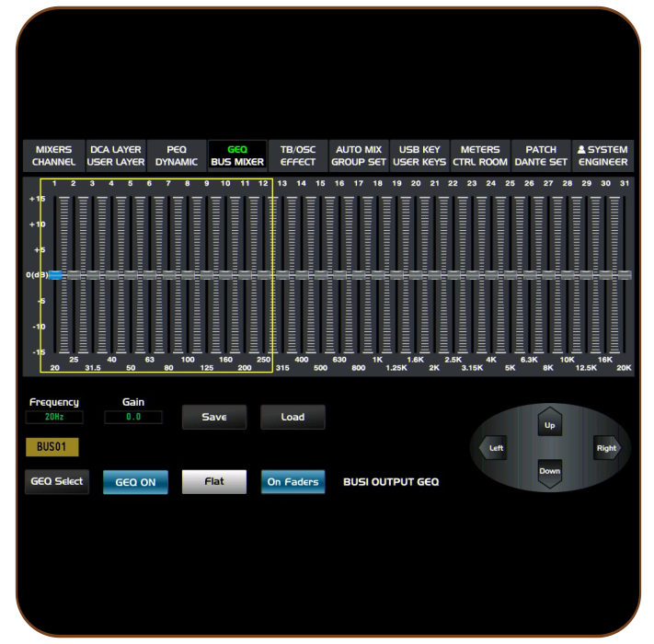Switch to AUTO MIX GROUP SET tab
This screenshot has height=644, width=654.
(359, 156)
